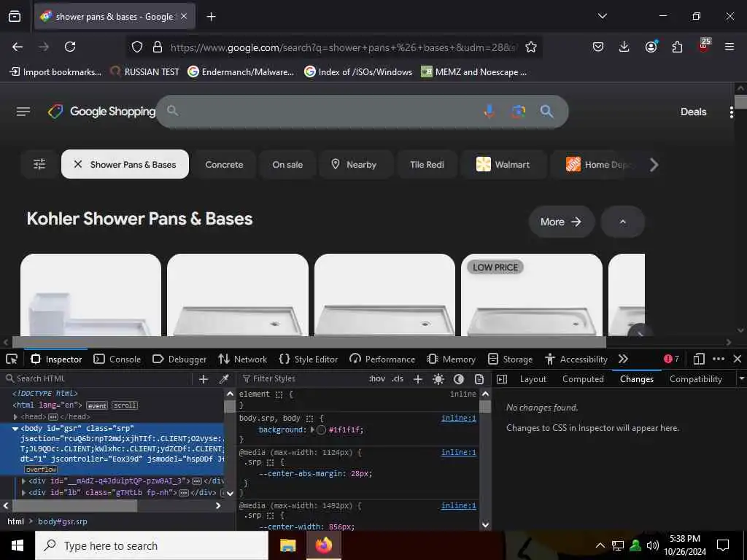Click the More button for Kohler
The width and height of the screenshot is (747, 560).
[x=561, y=222]
